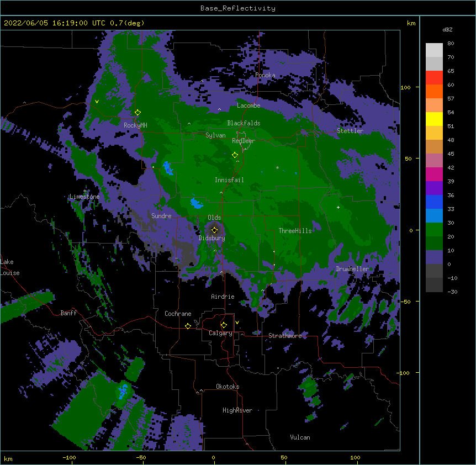This screenshot has width=476, height=465.
Task: Click the Vulcan label
Action: point(300,437)
